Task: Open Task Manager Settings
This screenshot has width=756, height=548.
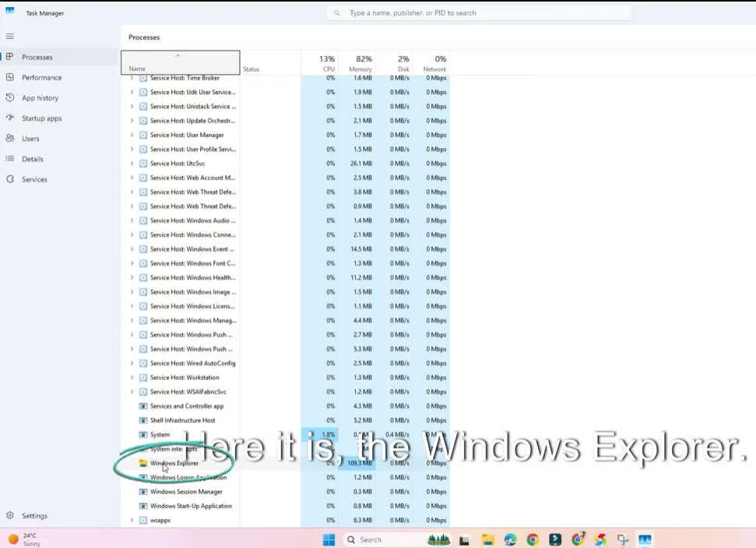Action: 59,515
